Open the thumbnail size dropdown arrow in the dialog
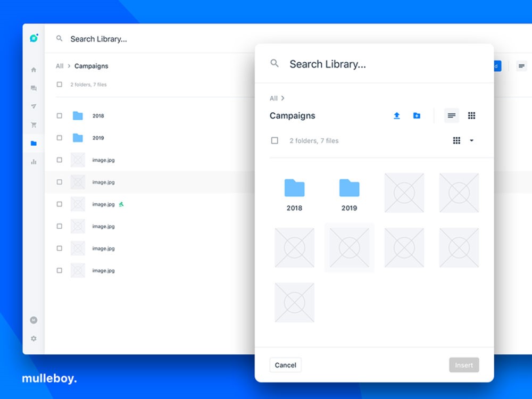The width and height of the screenshot is (532, 399). [471, 140]
